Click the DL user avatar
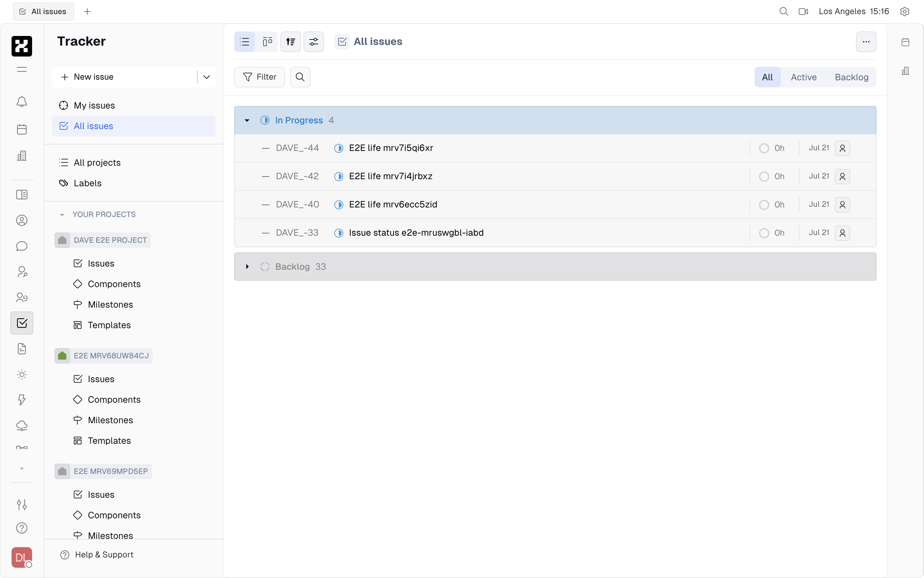Viewport: 924px width, 578px height. coord(22,557)
